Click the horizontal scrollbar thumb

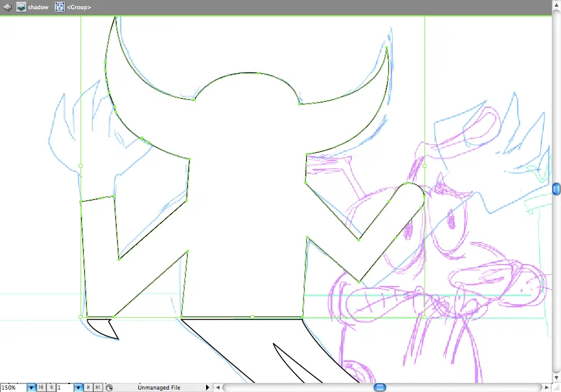[380, 387]
